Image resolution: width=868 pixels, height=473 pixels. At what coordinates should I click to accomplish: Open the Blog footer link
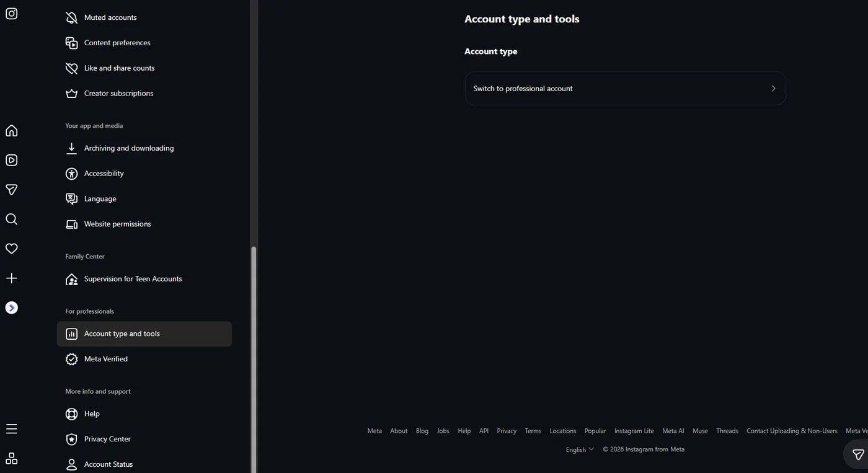pyautogui.click(x=422, y=431)
